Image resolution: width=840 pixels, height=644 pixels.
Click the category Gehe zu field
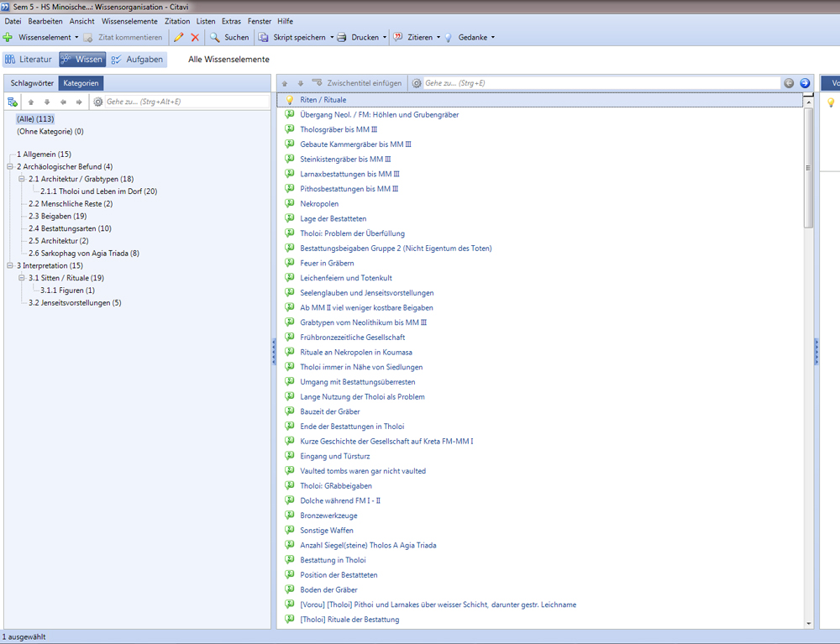[x=186, y=102]
